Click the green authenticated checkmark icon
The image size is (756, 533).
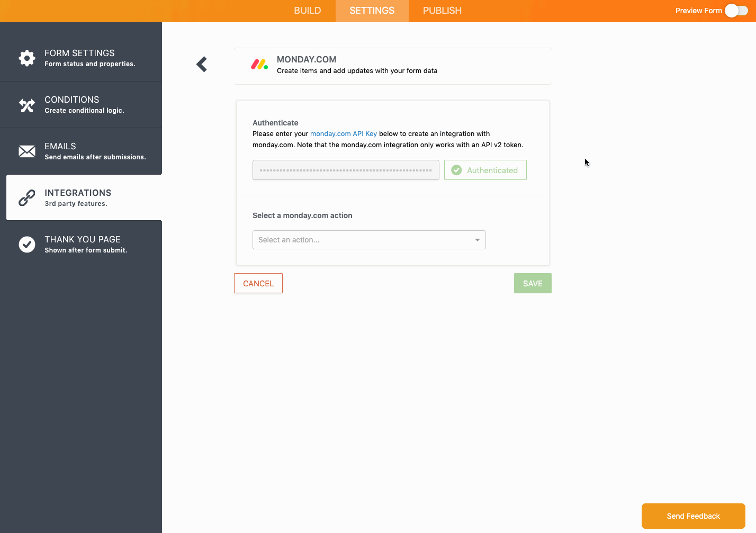(456, 170)
